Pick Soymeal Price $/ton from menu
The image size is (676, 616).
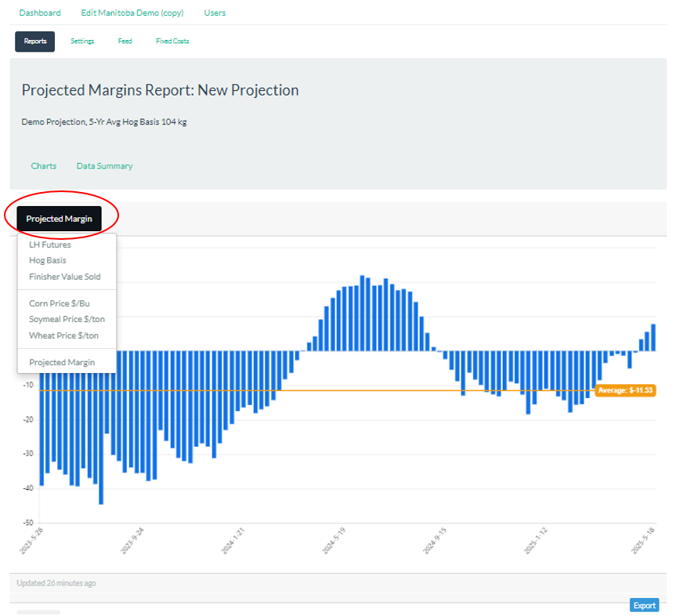(67, 319)
